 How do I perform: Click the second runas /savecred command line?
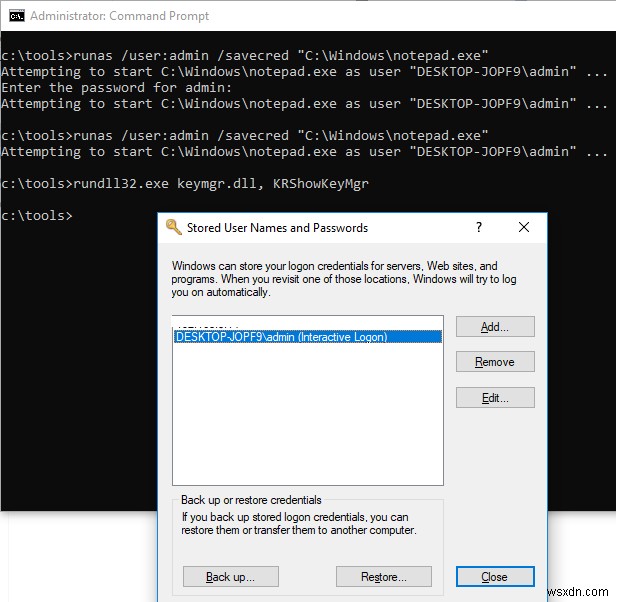[245, 136]
